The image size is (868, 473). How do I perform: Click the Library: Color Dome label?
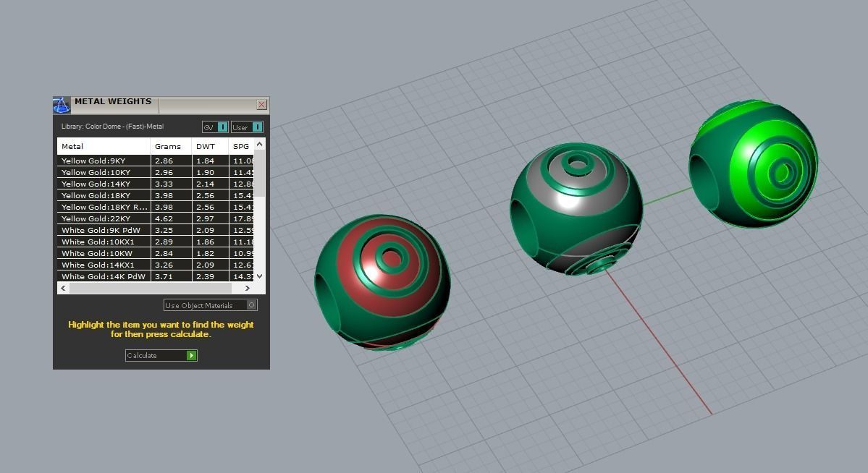(112, 127)
